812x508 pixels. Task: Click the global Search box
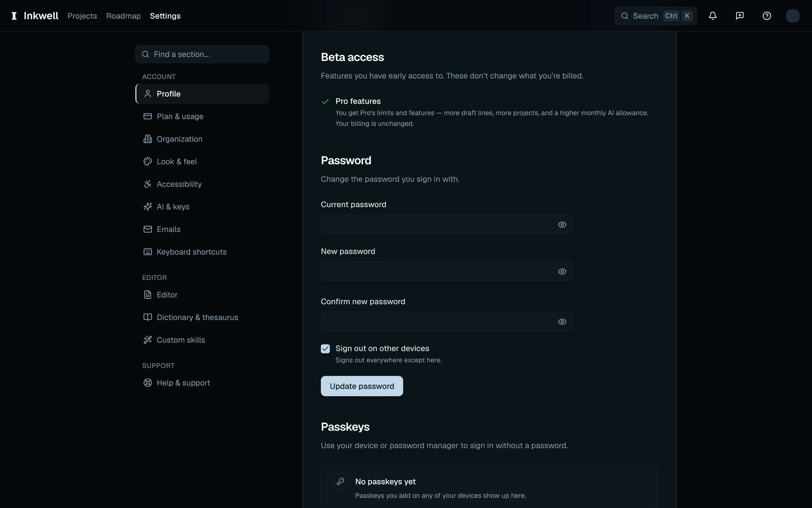tap(655, 16)
